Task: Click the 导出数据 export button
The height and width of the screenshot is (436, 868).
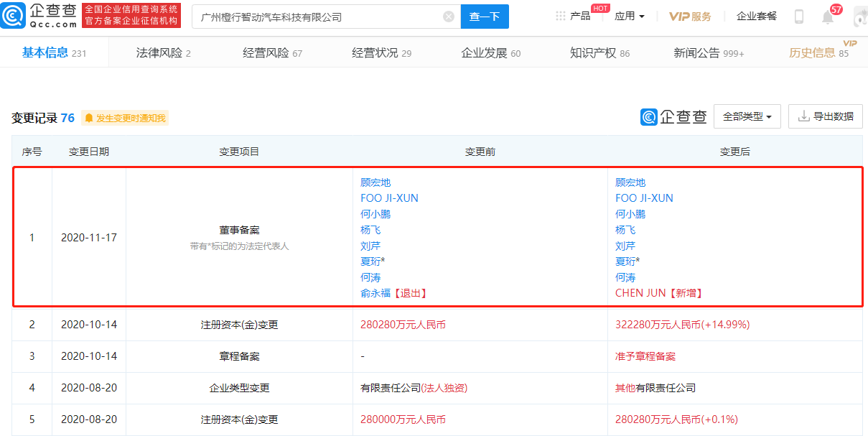Action: 826,116
